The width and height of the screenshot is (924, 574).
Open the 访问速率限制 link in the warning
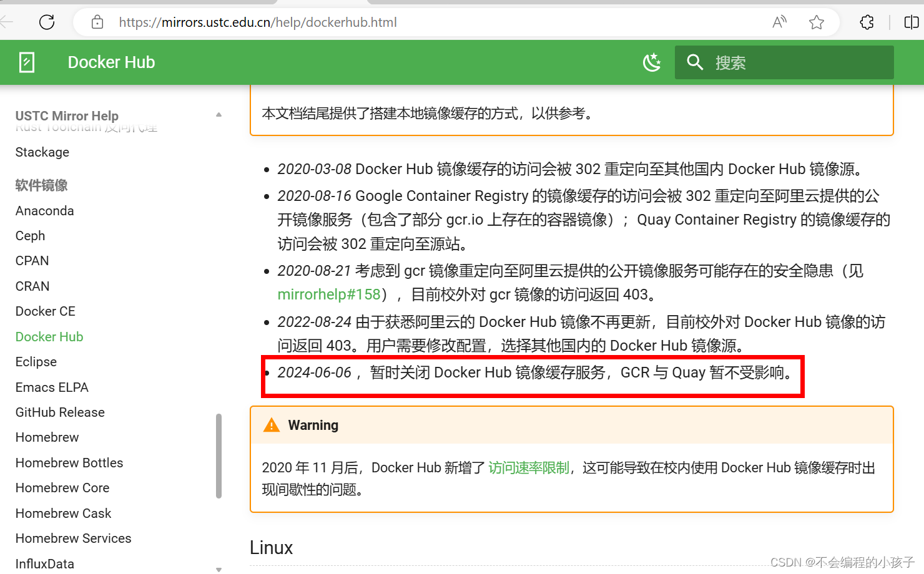(x=528, y=467)
